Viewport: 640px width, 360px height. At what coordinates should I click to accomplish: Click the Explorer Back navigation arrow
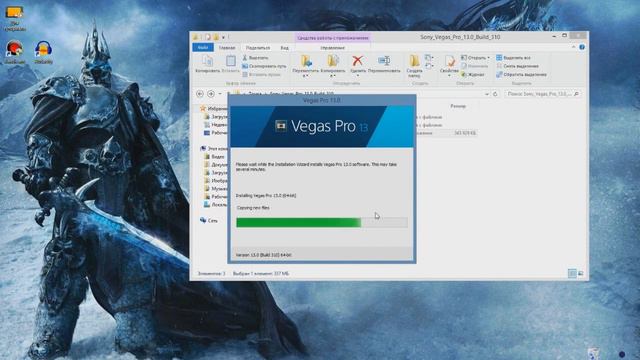(x=200, y=94)
